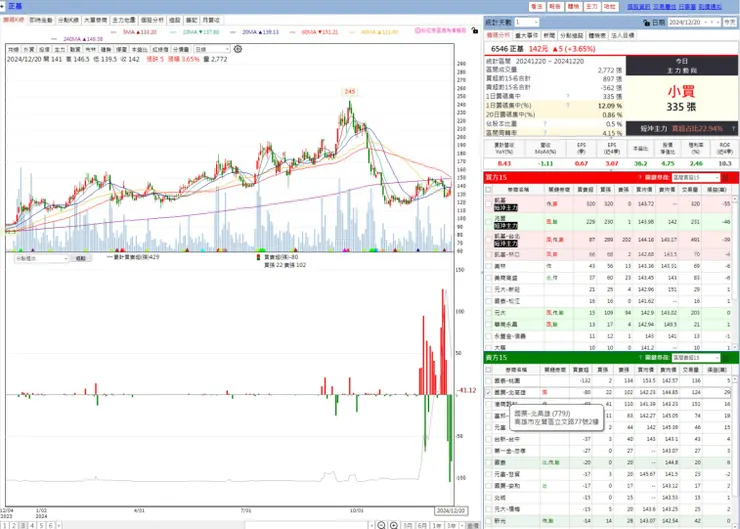Click the 交易量 column header in the 買方15 table

point(690,189)
